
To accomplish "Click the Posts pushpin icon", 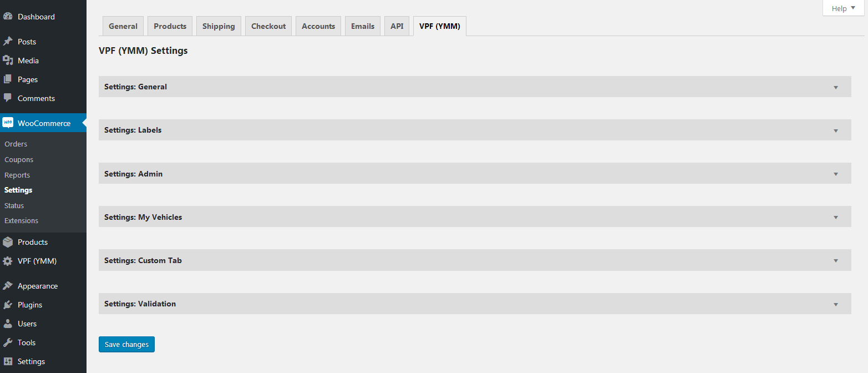I will 8,42.
